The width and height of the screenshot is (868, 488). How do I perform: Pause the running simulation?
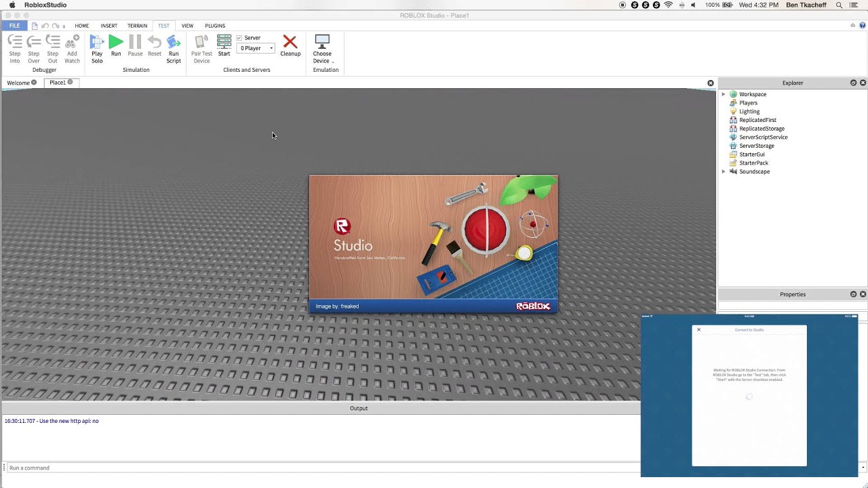coord(135,46)
